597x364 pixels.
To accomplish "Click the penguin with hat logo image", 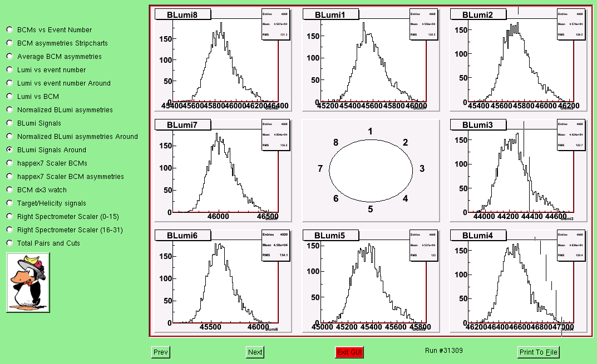I will click(x=28, y=283).
